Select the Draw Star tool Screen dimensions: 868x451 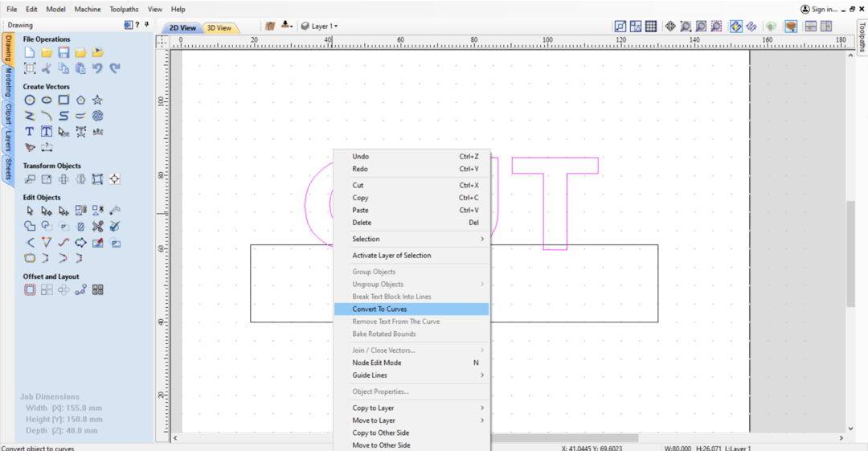pyautogui.click(x=97, y=100)
